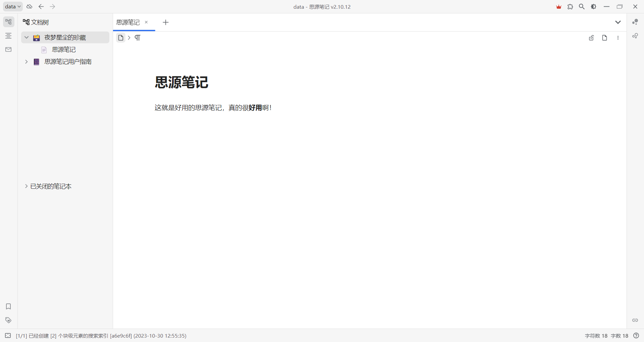
Task: Open the Tags panel
Action: click(x=8, y=320)
